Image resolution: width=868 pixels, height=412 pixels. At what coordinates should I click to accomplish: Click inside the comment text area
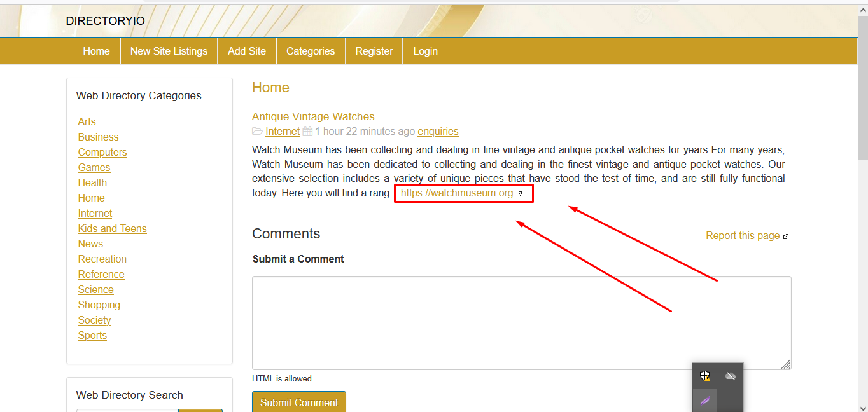click(x=521, y=322)
